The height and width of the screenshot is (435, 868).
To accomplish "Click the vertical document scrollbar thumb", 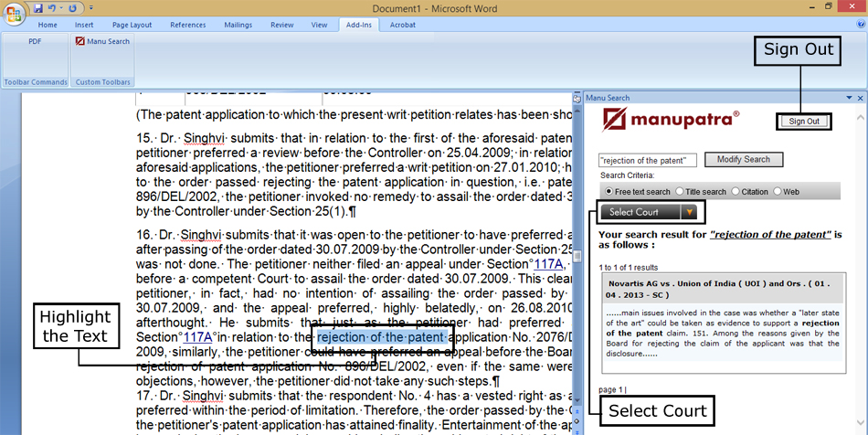I will (x=577, y=256).
